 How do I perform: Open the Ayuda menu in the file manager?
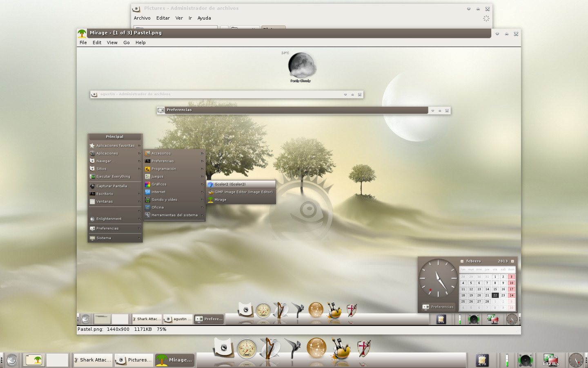coord(204,18)
